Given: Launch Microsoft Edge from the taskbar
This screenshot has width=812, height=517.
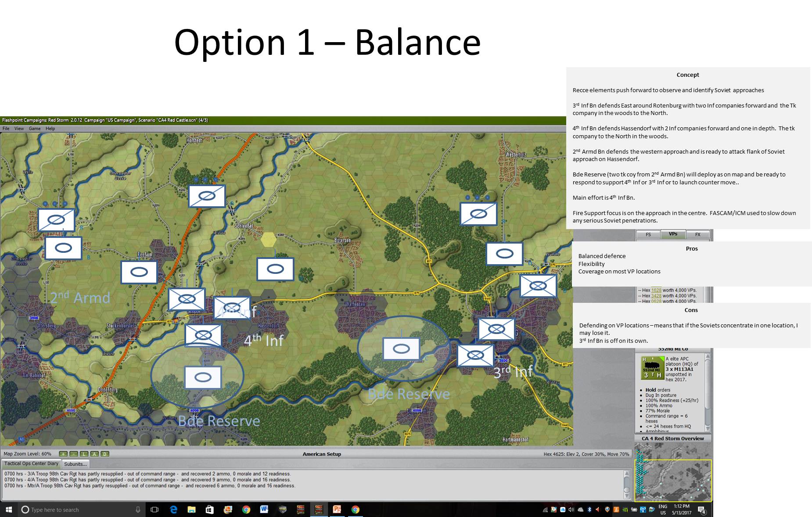Looking at the screenshot, I should 174,510.
